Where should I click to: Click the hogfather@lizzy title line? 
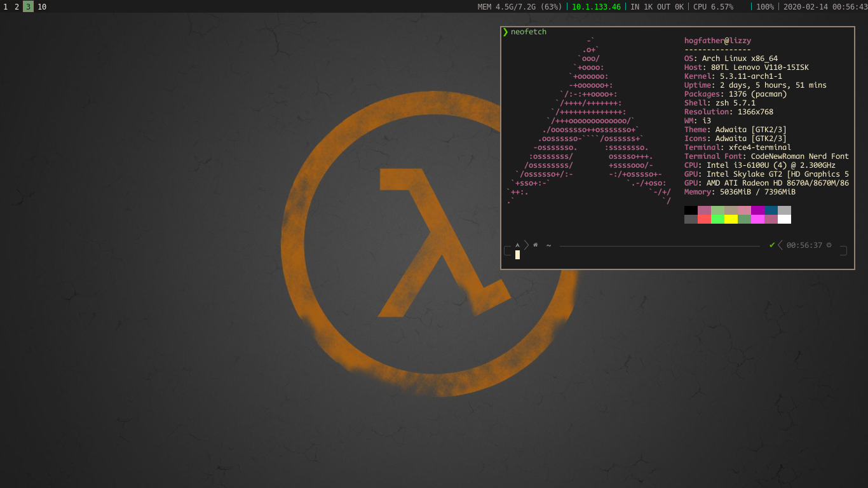pos(717,41)
